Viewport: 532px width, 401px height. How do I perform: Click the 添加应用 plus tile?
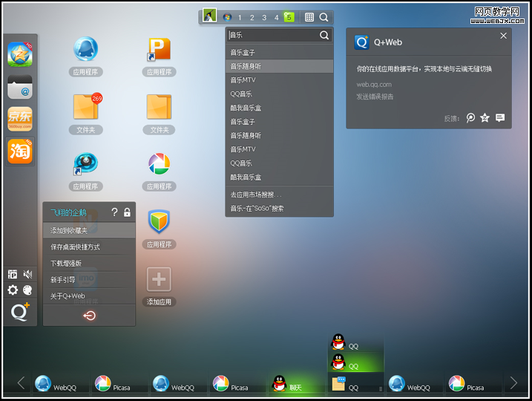[159, 280]
